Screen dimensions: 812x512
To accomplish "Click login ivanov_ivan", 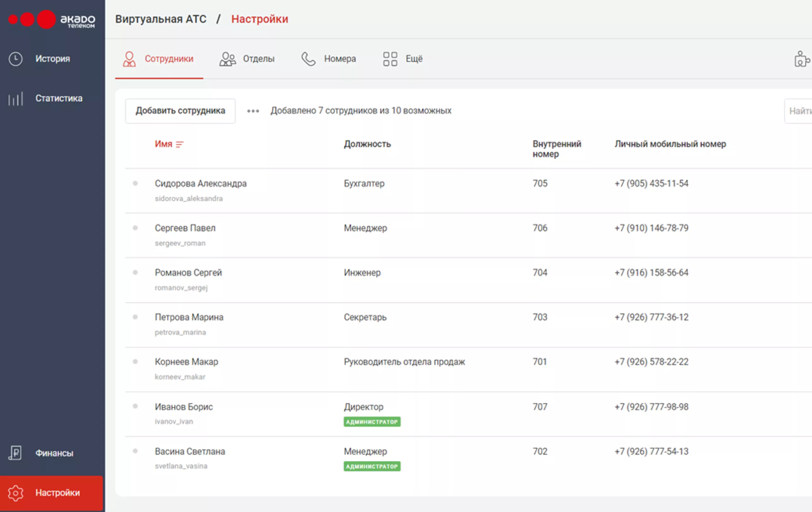I will [x=174, y=421].
